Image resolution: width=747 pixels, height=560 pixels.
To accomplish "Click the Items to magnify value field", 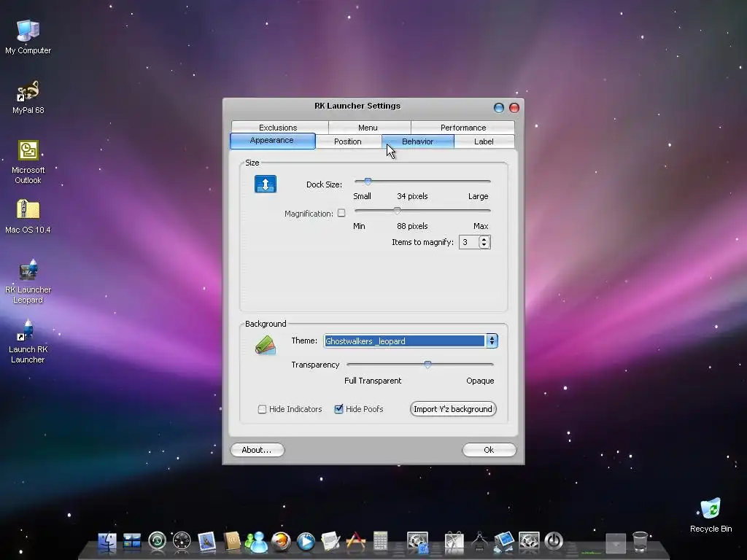I will pos(469,242).
